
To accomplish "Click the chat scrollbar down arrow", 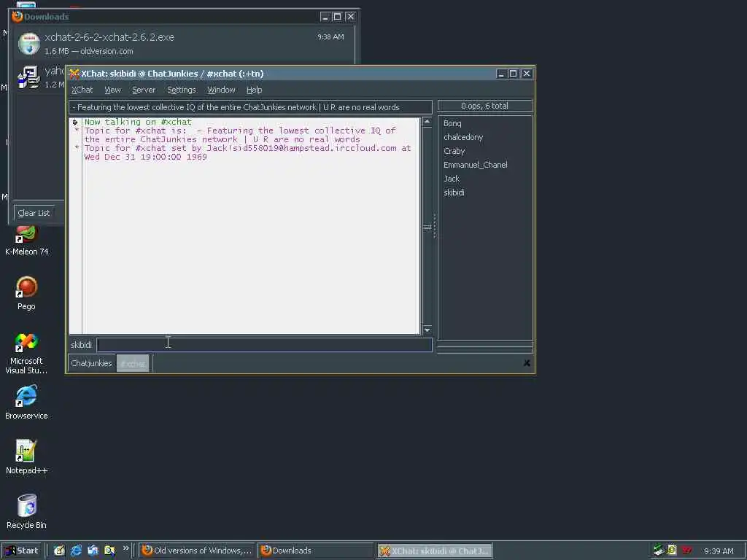I will (427, 330).
